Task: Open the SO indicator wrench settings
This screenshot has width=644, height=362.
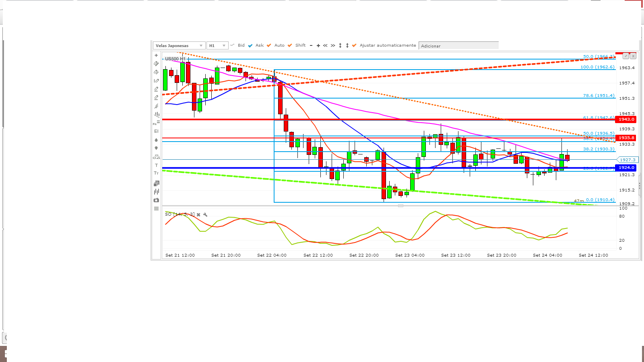Action: (x=205, y=215)
